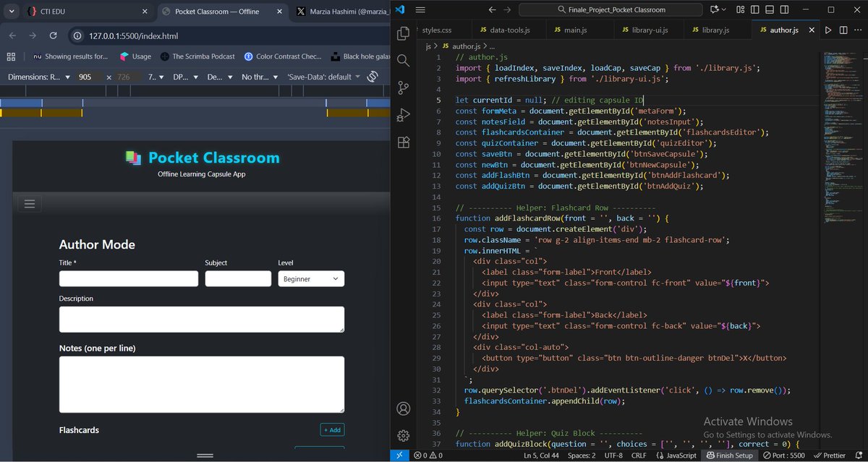Viewport: 868px width, 462px height.
Task: Close the CTI EDU browser tab
Action: click(x=145, y=12)
